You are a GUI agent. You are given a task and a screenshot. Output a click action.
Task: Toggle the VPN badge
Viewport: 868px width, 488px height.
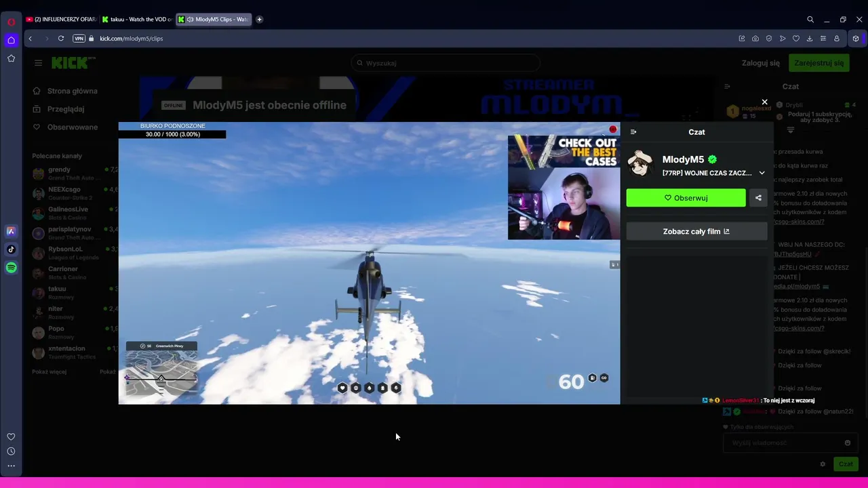pyautogui.click(x=79, y=39)
